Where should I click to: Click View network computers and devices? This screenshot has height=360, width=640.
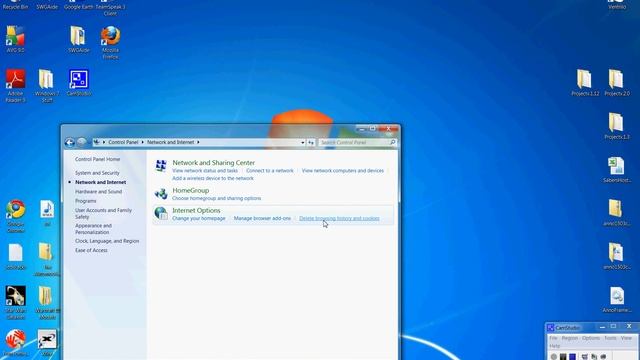point(342,171)
